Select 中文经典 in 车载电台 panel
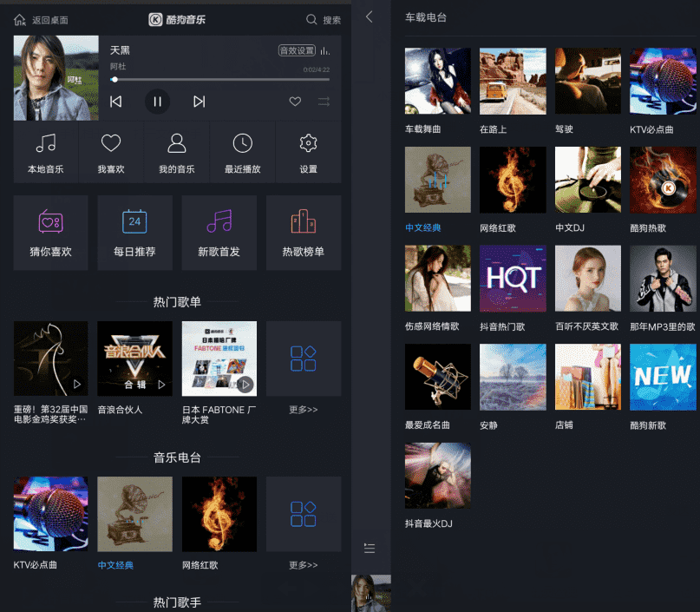Viewport: 700px width, 612px height. (437, 180)
